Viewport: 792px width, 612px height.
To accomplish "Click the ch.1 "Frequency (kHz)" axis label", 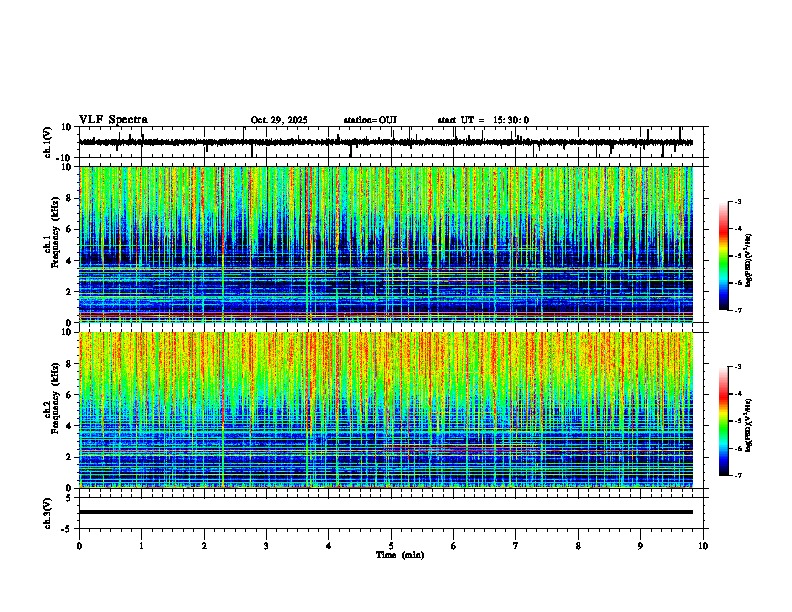I will pyautogui.click(x=55, y=232).
